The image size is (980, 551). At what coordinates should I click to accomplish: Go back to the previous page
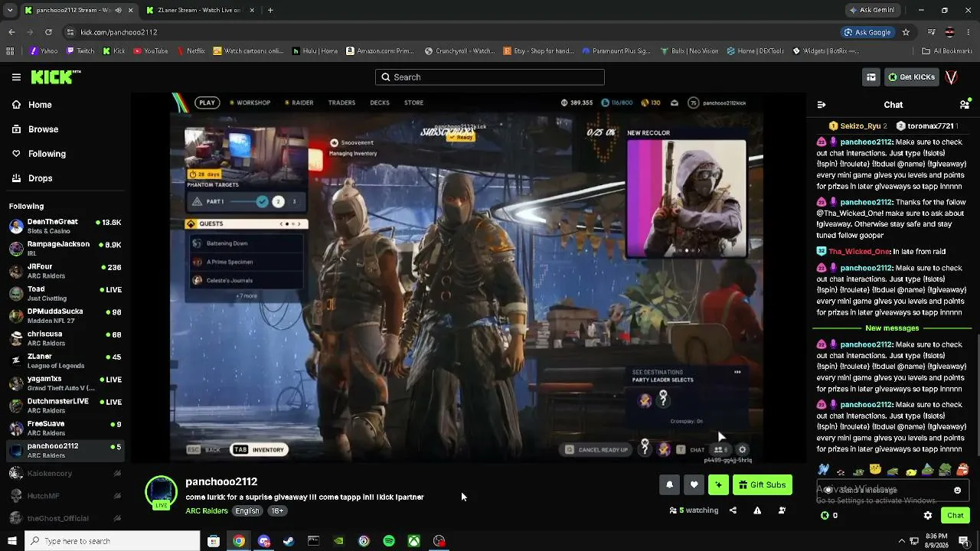(11, 32)
